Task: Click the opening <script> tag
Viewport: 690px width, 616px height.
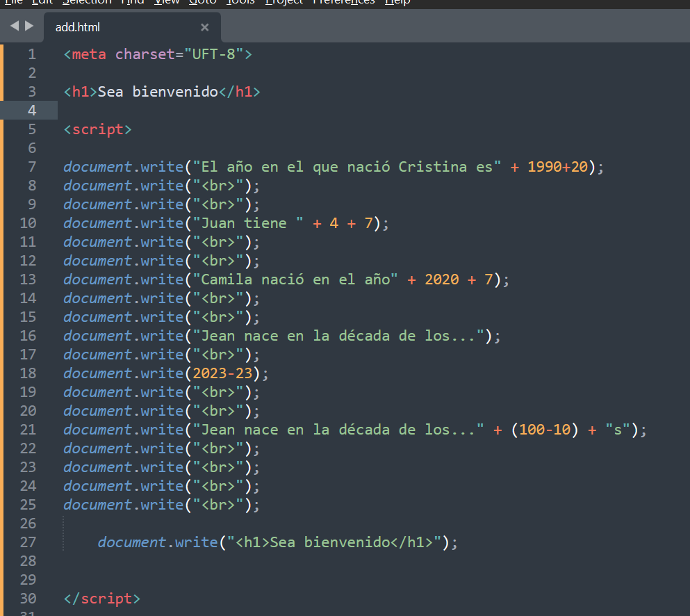Action: pyautogui.click(x=97, y=129)
